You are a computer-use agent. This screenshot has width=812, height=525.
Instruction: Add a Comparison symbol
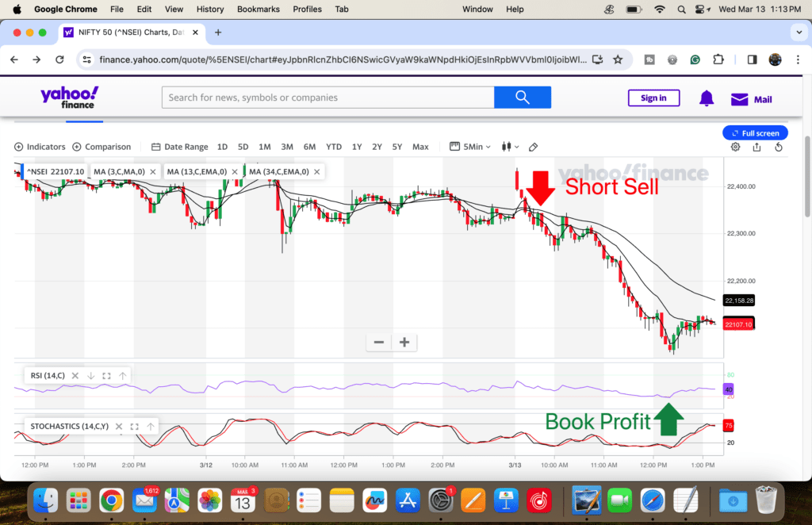[101, 147]
